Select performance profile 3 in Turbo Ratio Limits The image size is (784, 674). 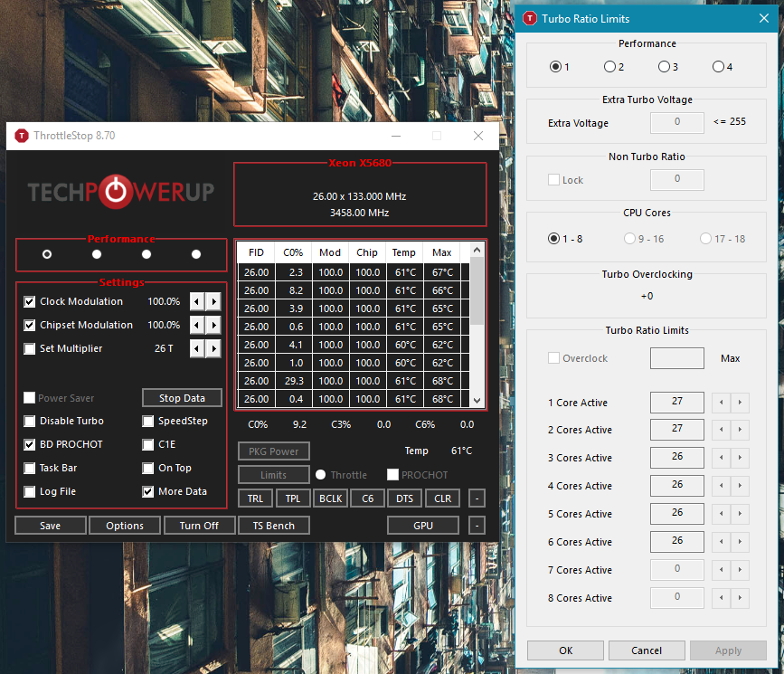664,67
